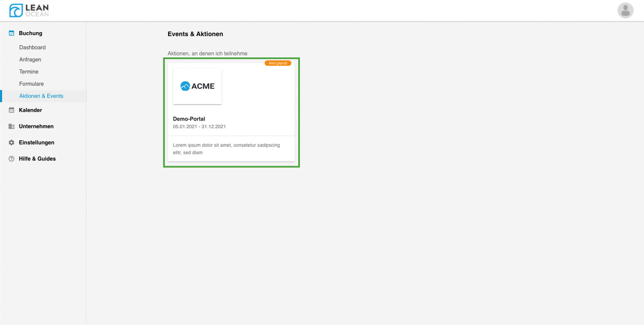Click the orange Wird geprüft badge
This screenshot has height=325, width=644.
pos(278,63)
